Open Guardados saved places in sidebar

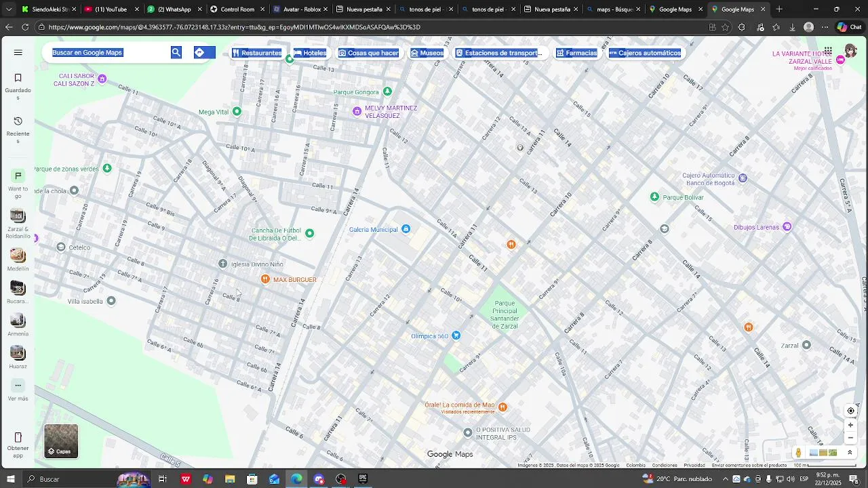click(x=18, y=86)
